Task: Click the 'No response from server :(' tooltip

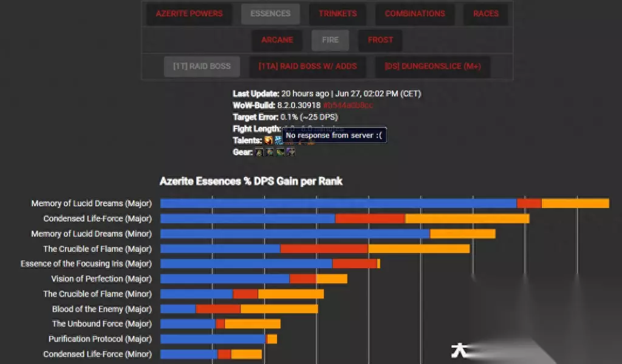Action: 334,135
